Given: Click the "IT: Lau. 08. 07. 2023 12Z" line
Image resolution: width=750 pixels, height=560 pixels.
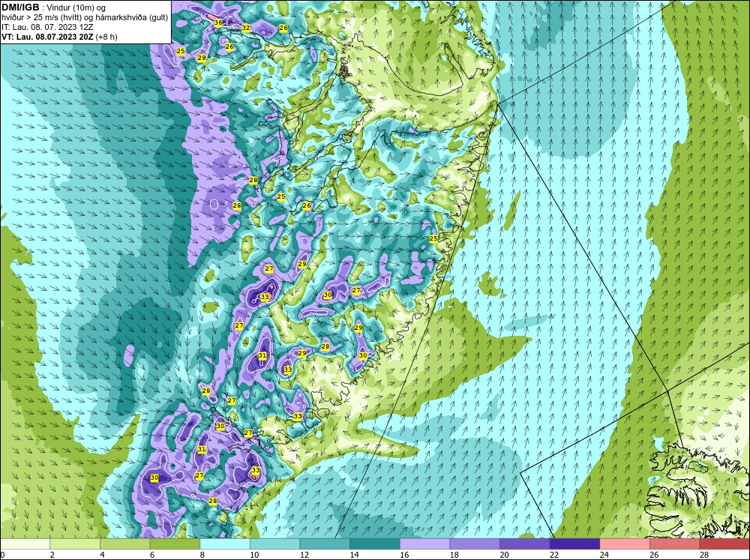Looking at the screenshot, I should tap(47, 27).
